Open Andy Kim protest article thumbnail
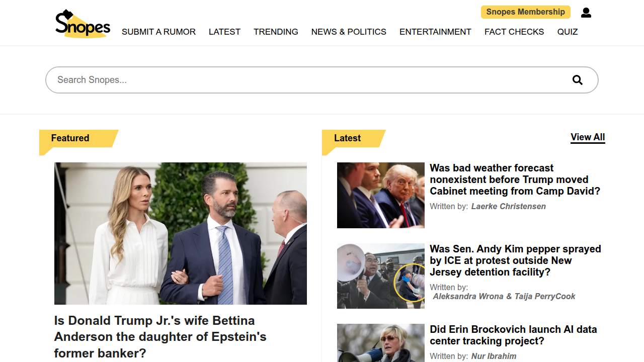The height and width of the screenshot is (362, 644). pos(381,276)
